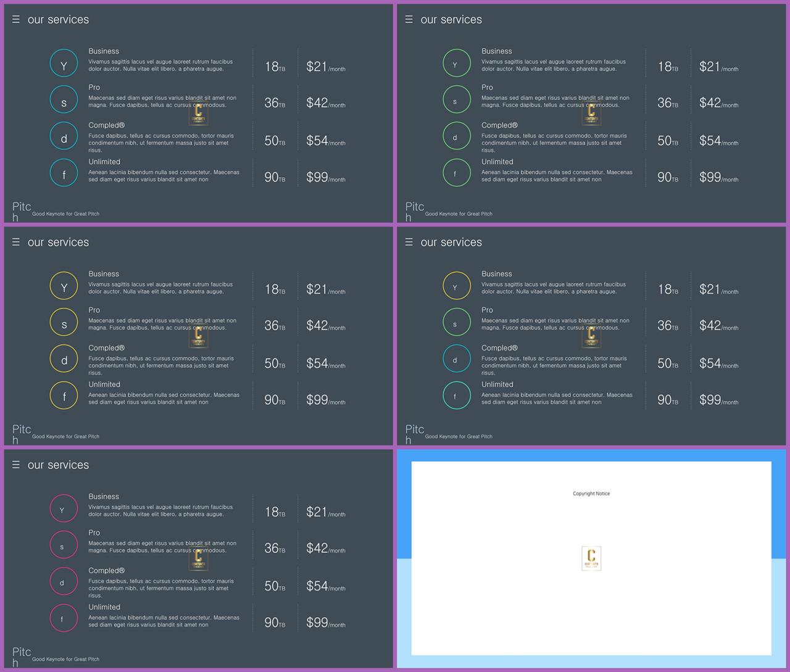The height and width of the screenshot is (672, 790).
Task: Select large-letter yellow Y circle
Action: click(x=64, y=286)
